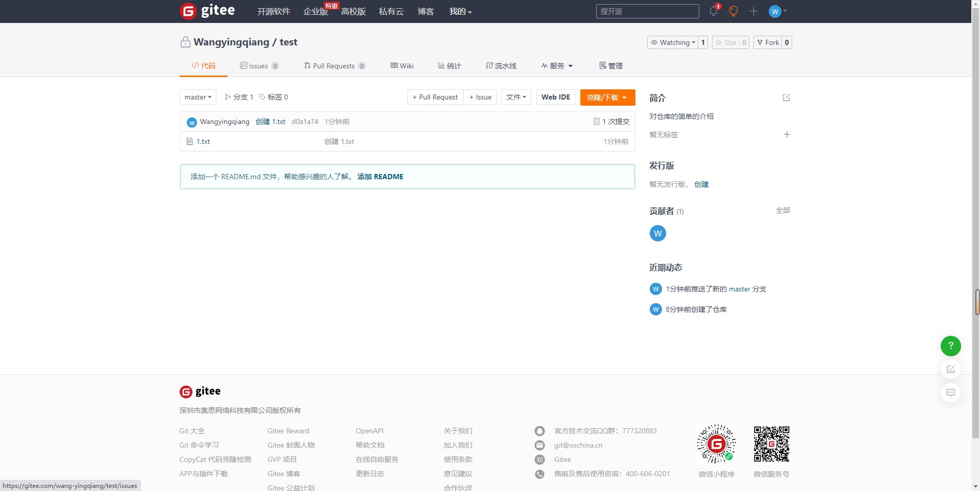Expand the 文件 dropdown menu
Image resolution: width=980 pixels, height=491 pixels.
516,97
